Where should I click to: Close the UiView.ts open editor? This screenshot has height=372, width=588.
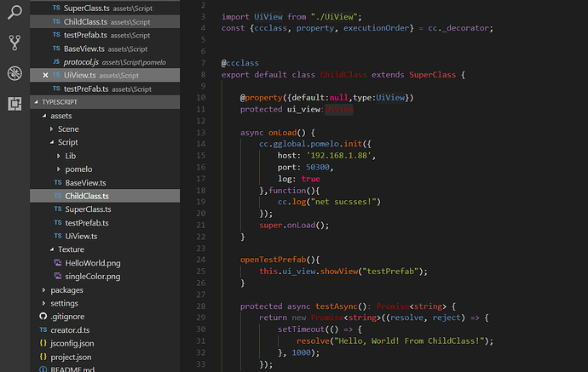click(45, 75)
